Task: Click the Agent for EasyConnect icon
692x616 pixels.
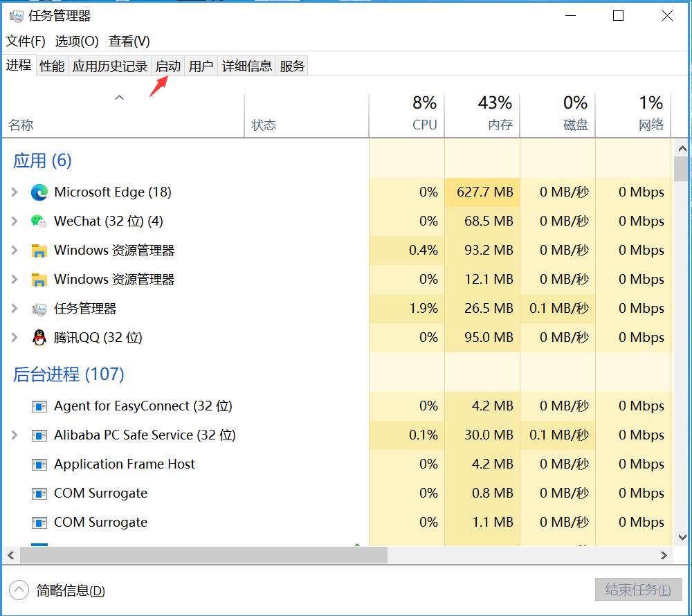Action: (x=39, y=406)
